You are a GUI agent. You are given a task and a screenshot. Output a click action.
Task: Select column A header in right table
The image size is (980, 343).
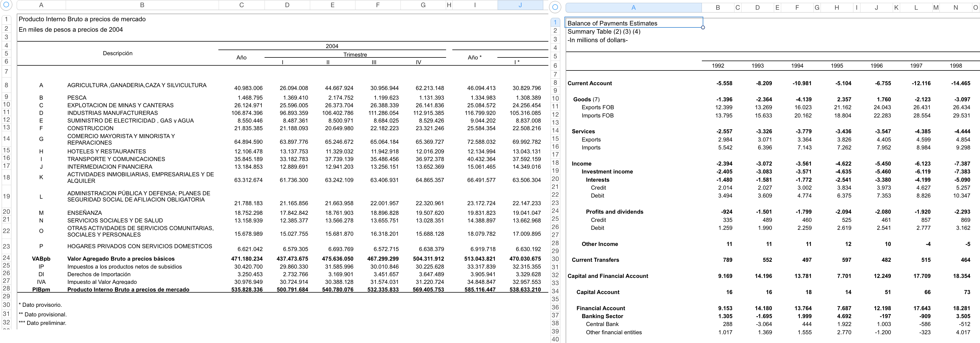633,7
